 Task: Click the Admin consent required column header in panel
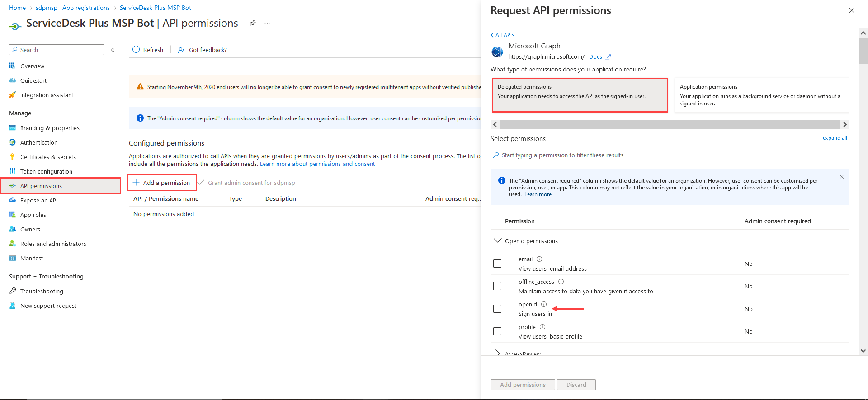pos(778,221)
